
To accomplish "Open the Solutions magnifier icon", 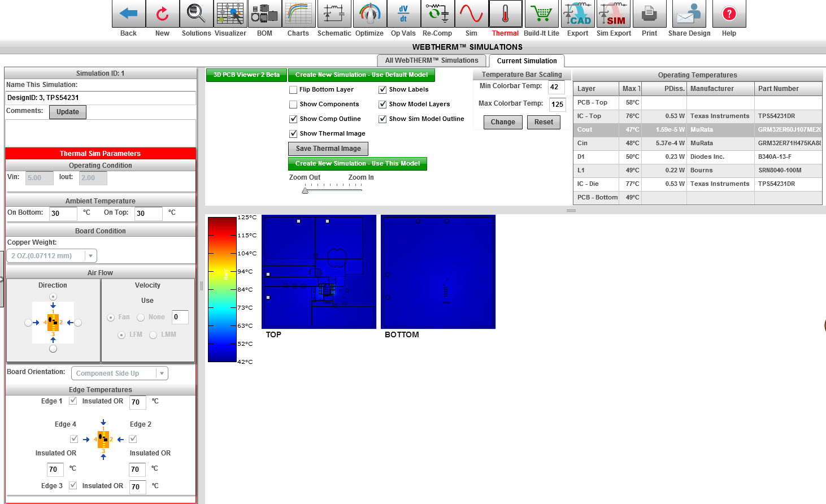I will coord(196,14).
